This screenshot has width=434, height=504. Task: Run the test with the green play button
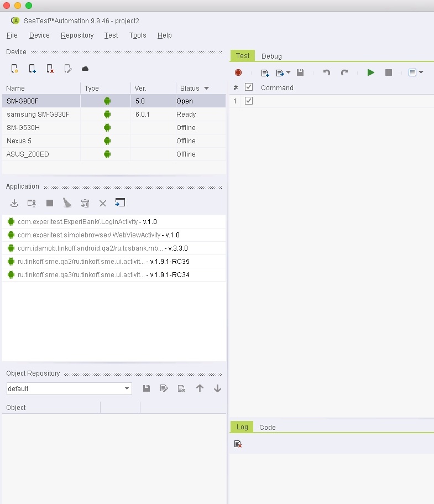[371, 72]
